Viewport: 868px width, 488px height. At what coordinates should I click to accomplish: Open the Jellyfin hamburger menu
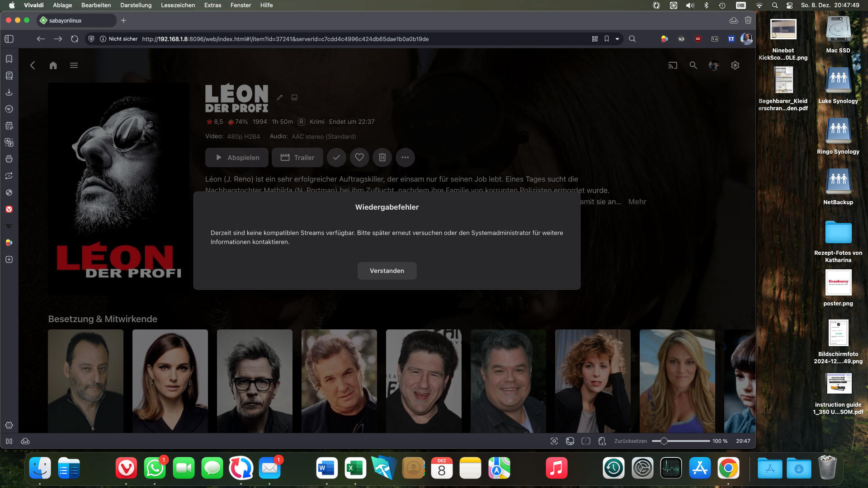[x=74, y=66]
